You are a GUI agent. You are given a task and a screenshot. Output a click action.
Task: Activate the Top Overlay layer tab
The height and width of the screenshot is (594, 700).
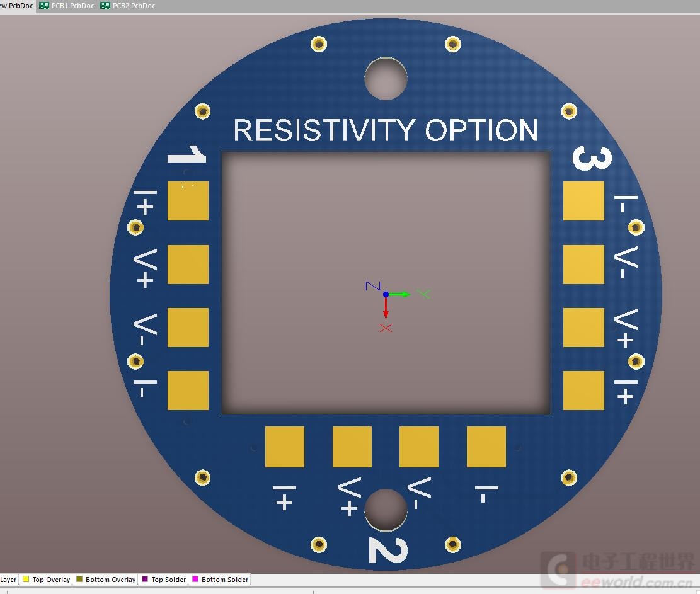[x=47, y=580]
